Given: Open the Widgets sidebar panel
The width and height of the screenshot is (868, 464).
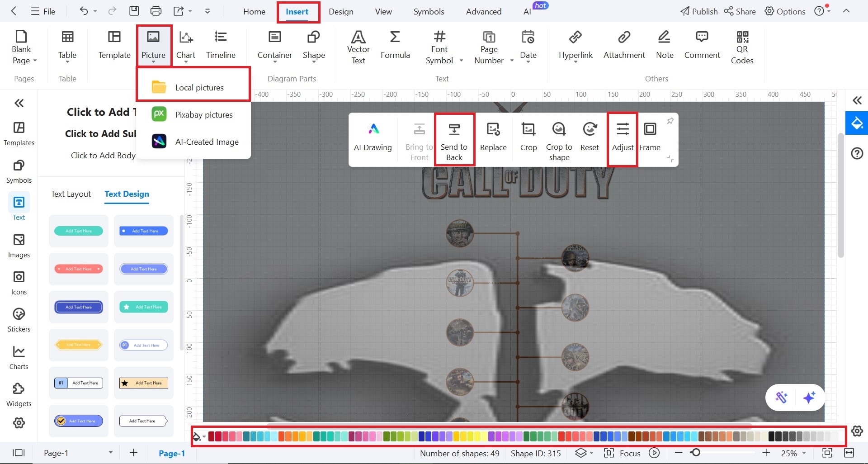Looking at the screenshot, I should tap(19, 395).
